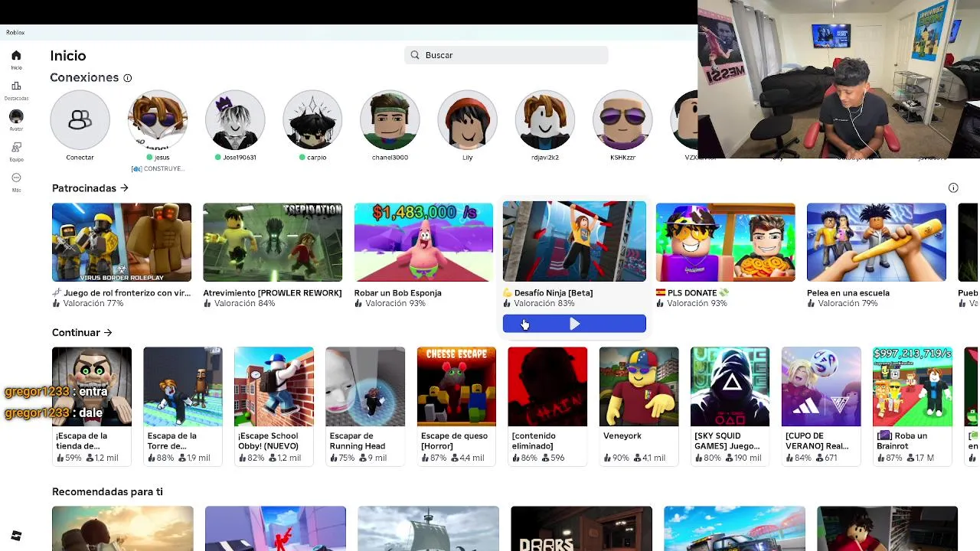Open Desafío Ninja [Beta] thumbnail
Viewport: 980px width, 551px height.
click(574, 242)
